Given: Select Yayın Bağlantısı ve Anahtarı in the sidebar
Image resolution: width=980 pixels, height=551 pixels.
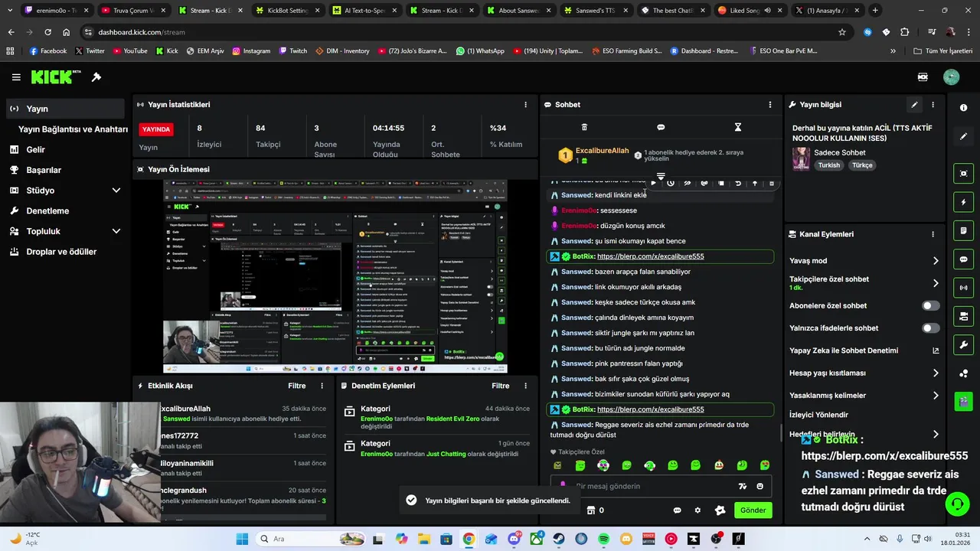Looking at the screenshot, I should point(73,129).
